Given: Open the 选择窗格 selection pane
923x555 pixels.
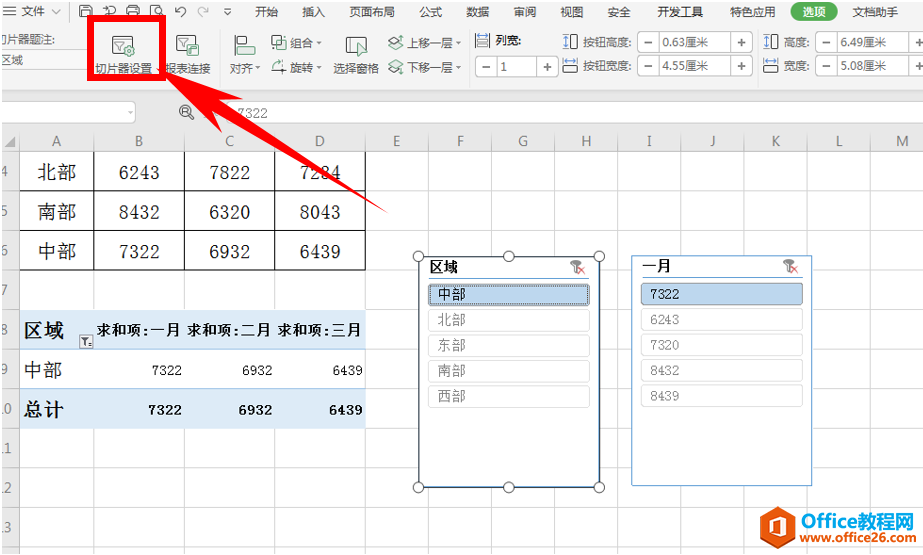Looking at the screenshot, I should [356, 55].
